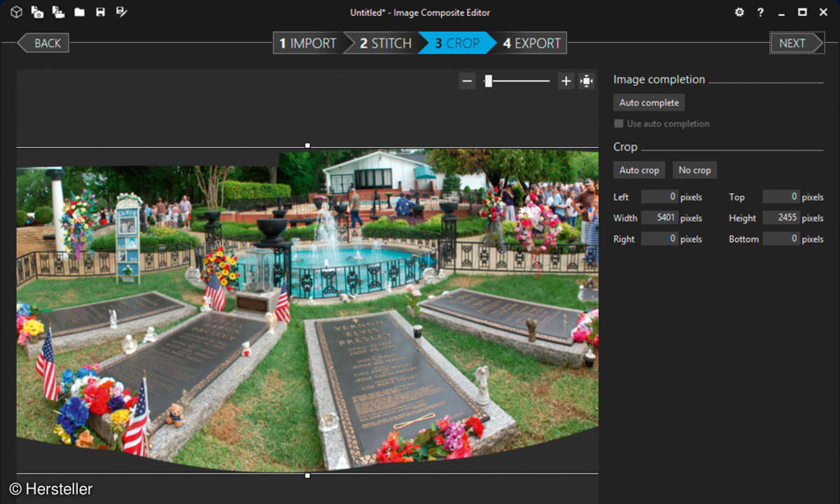This screenshot has height=504, width=840.
Task: Select step 3 Crop
Action: click(457, 43)
